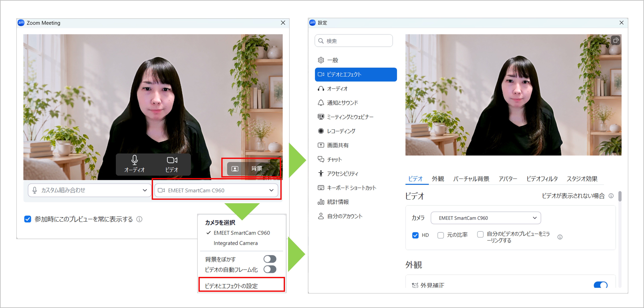Screen dimensions: 644x308
Task: Open ビデオとエフェクトの設定 link
Action: pyautogui.click(x=231, y=286)
